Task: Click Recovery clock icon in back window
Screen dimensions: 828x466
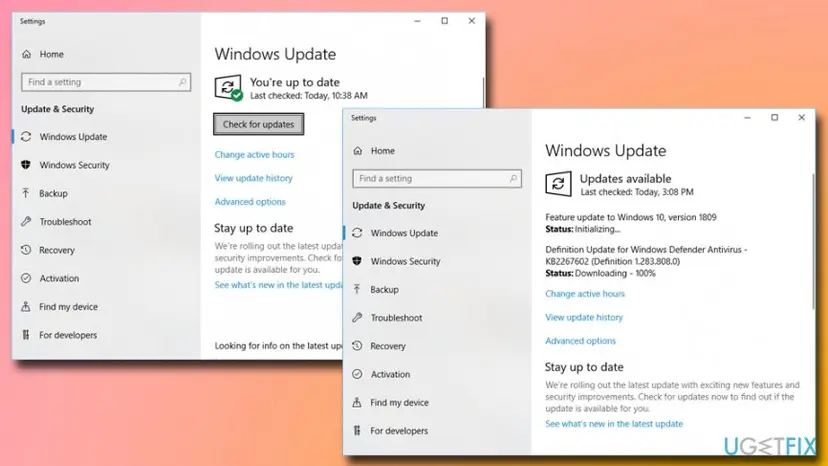Action: 26,250
